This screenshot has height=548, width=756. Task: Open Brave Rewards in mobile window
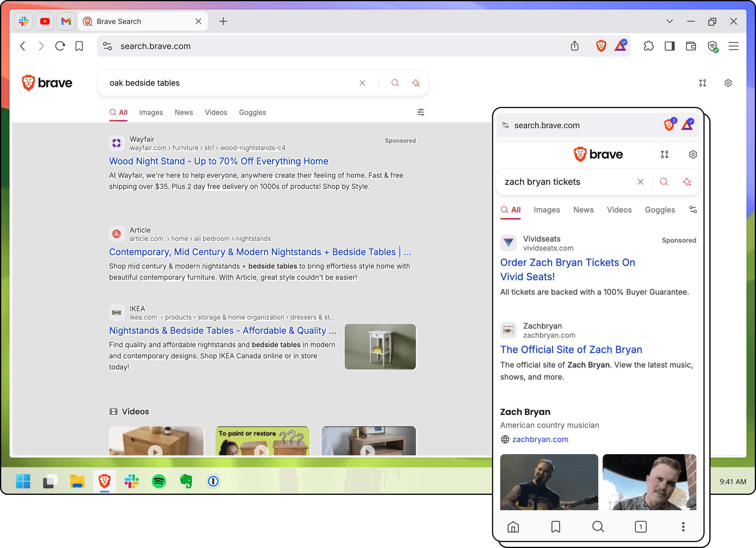point(687,124)
